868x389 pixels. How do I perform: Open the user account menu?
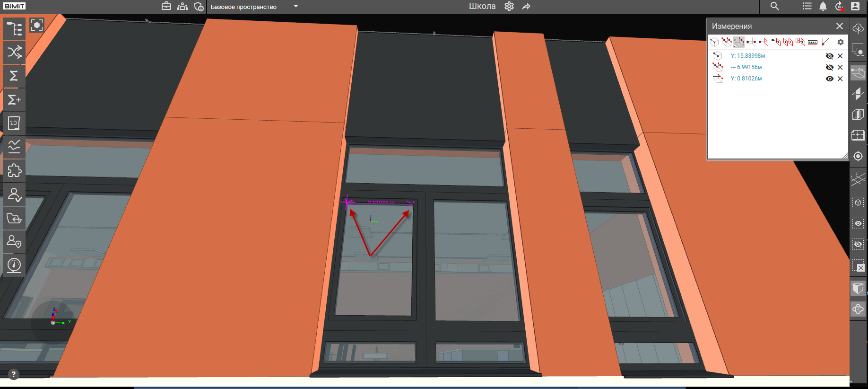pyautogui.click(x=855, y=6)
